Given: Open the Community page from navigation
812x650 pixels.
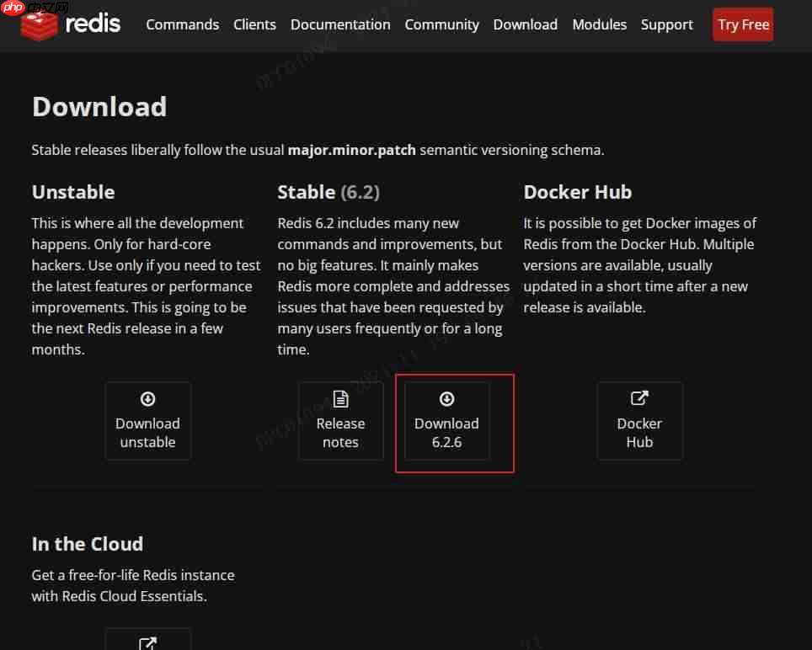Looking at the screenshot, I should (441, 24).
